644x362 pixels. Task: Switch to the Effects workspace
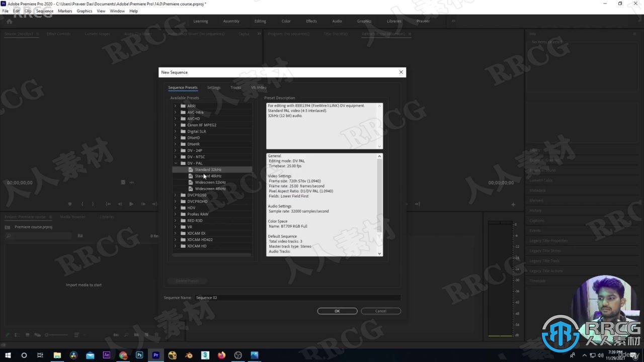(x=311, y=21)
